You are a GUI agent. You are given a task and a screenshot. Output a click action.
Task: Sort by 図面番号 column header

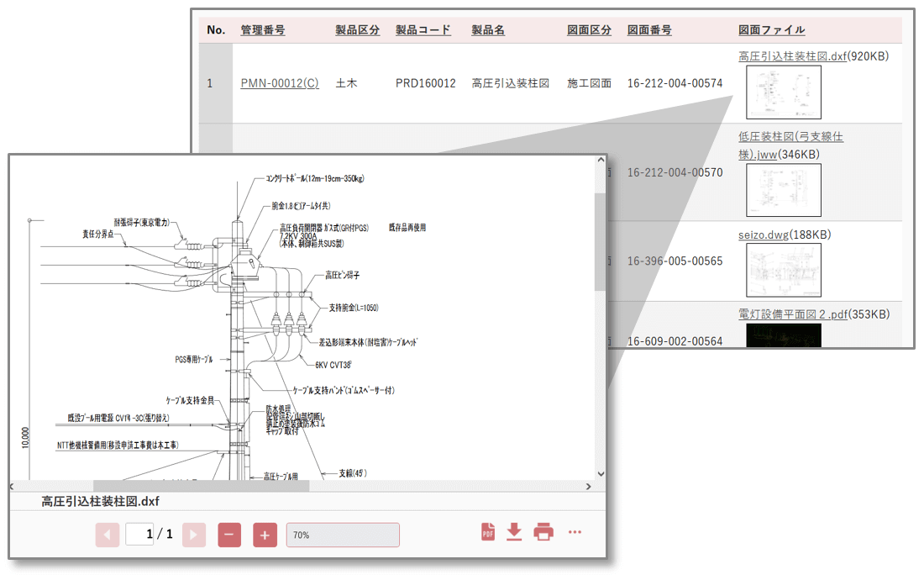coord(648,30)
